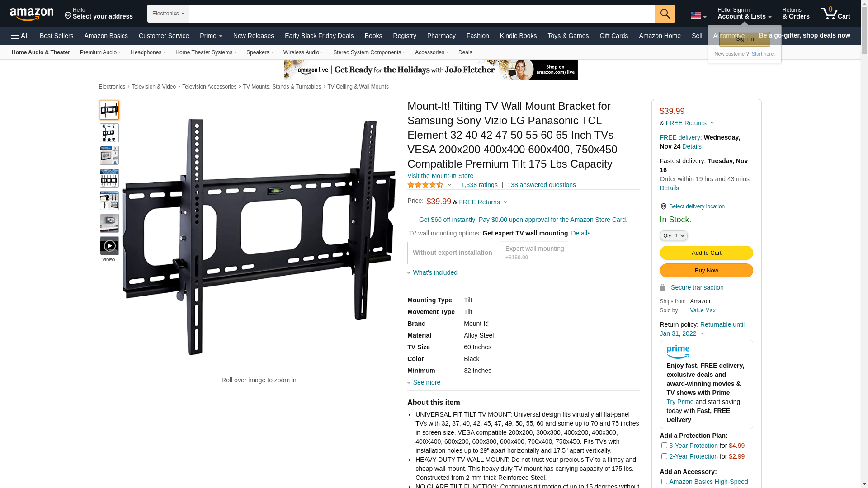Image resolution: width=868 pixels, height=488 pixels.
Task: Open the shopping cart icon
Action: coord(835,14)
